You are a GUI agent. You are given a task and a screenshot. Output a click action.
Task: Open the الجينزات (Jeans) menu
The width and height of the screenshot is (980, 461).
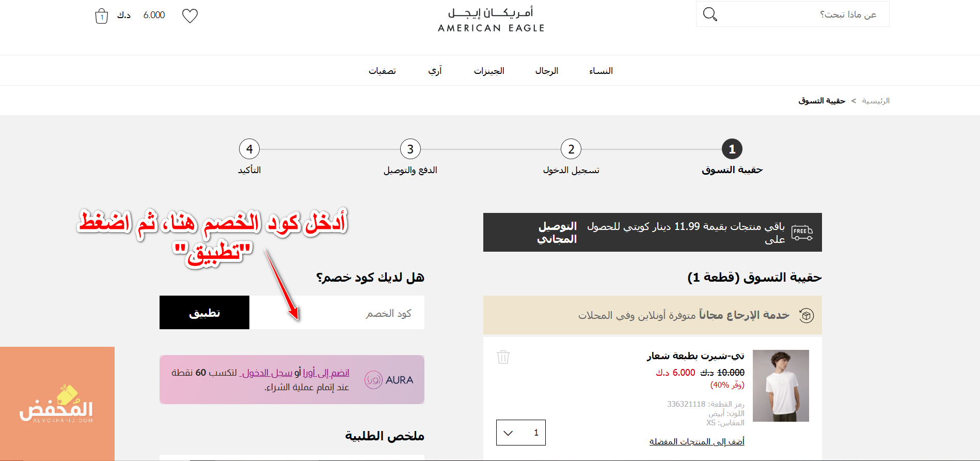click(489, 71)
